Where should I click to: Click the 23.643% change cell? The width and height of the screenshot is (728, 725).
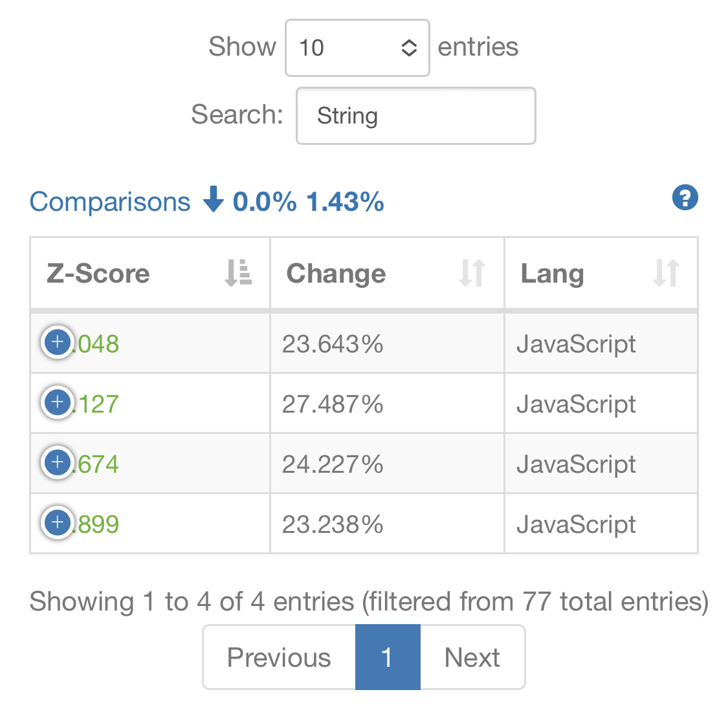(387, 343)
